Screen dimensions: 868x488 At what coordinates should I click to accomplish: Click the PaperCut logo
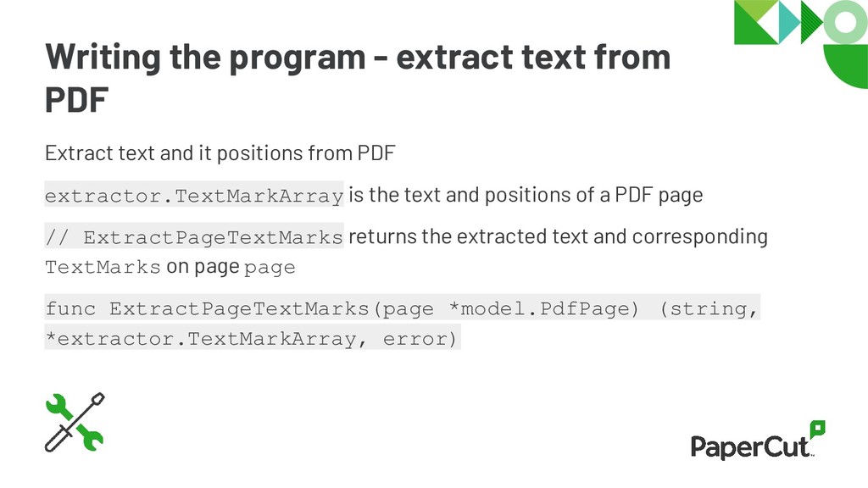[x=758, y=441]
